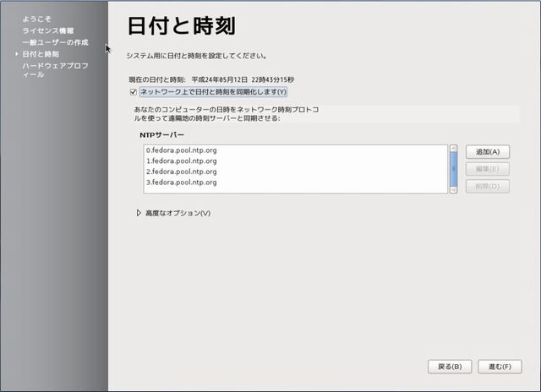Click the NTPサーバー heading label
Screen dimensions: 541x392
click(161, 135)
